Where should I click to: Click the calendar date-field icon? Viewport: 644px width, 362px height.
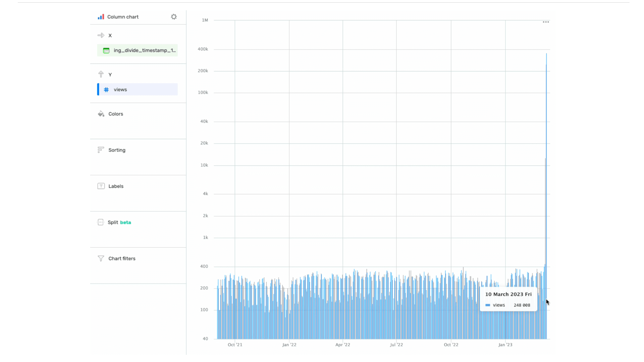point(106,50)
